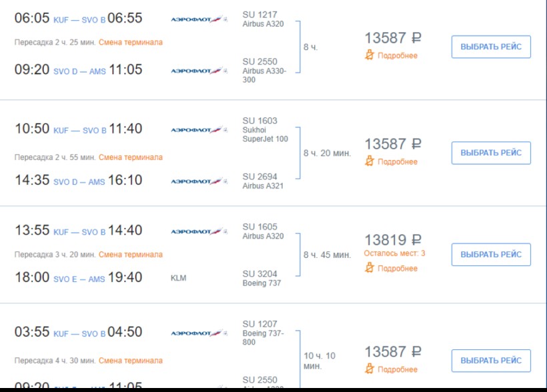Click the Осталось мест: 3 notice
This screenshot has width=547, height=392.
coord(394,253)
